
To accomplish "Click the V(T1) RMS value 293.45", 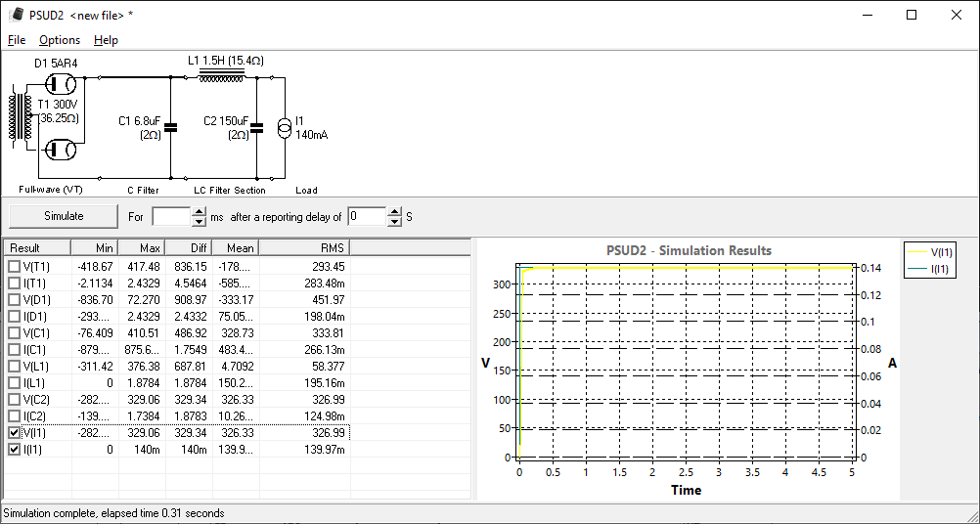I will click(328, 267).
